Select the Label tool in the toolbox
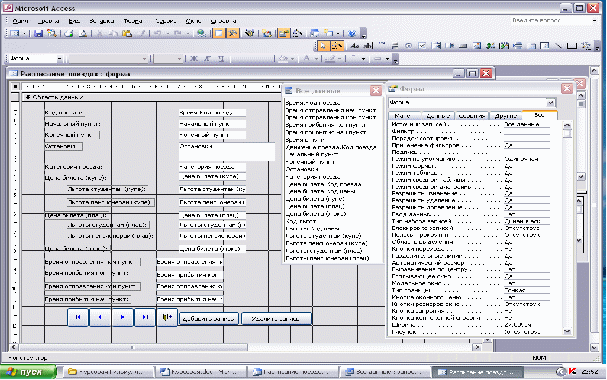Image resolution: width=607 pixels, height=380 pixels. (x=355, y=46)
